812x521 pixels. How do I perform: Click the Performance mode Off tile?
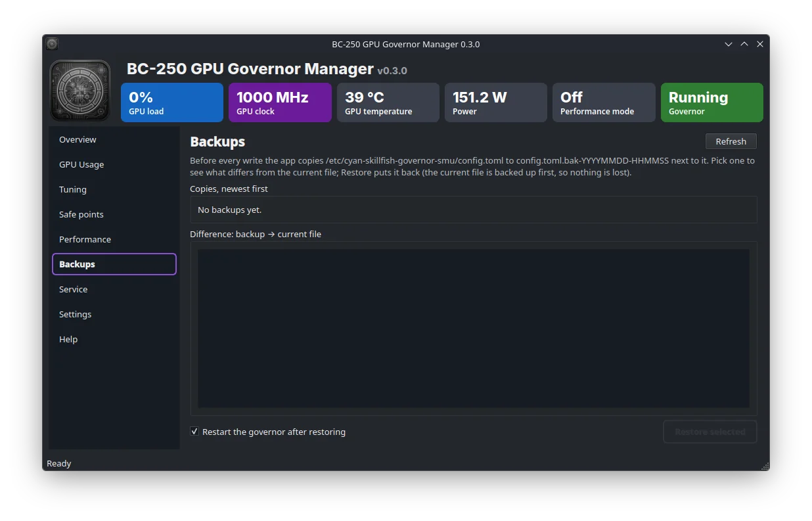pos(604,102)
